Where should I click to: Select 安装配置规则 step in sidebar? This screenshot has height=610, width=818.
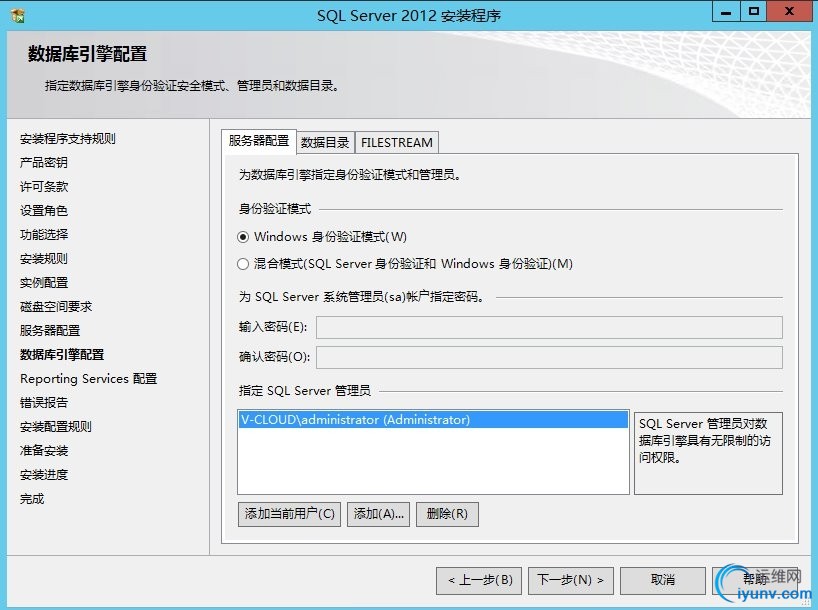(56, 427)
